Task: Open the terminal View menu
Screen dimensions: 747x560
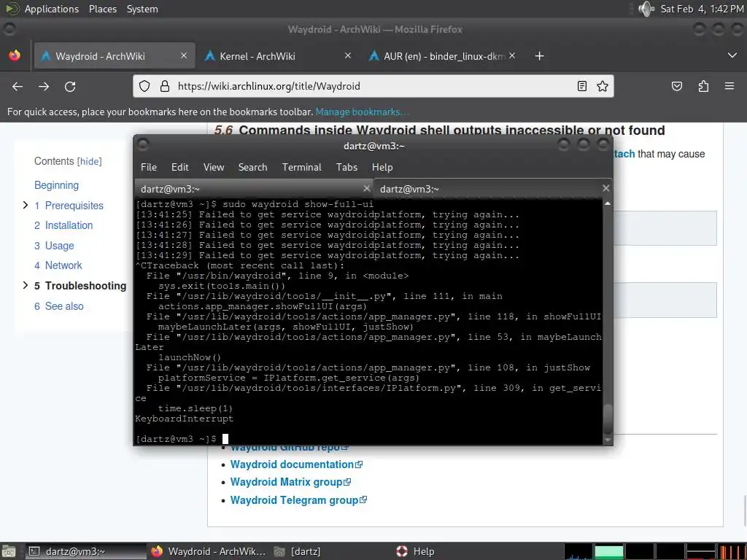Action: tap(214, 167)
